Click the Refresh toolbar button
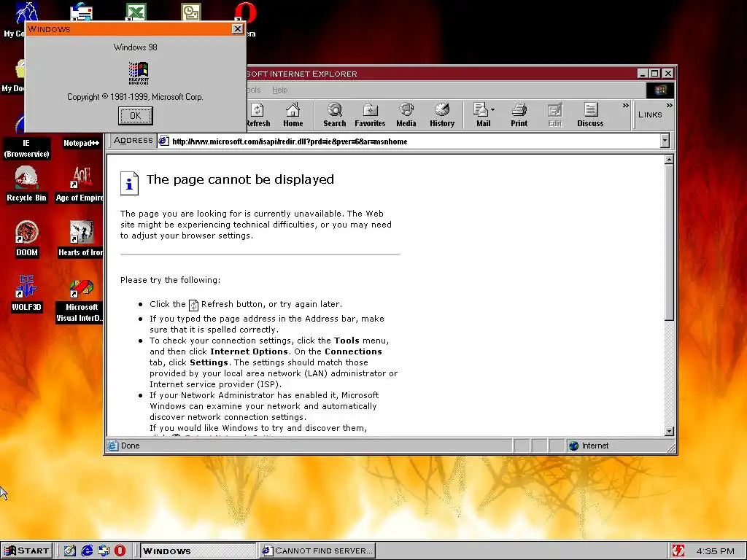 point(258,115)
